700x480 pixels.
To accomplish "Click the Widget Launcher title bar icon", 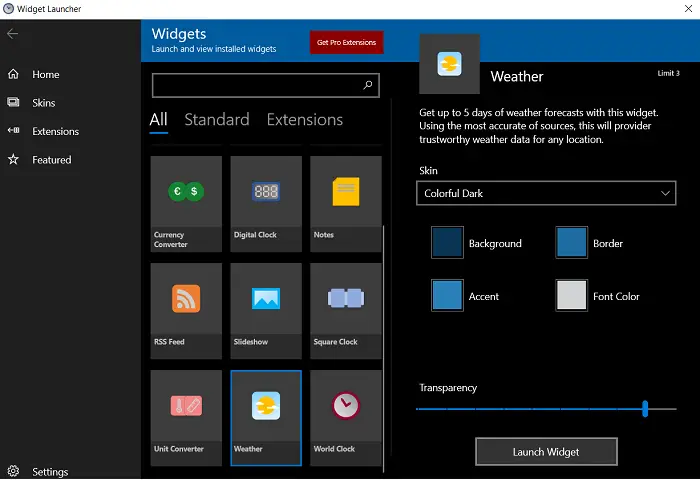I will pos(8,8).
